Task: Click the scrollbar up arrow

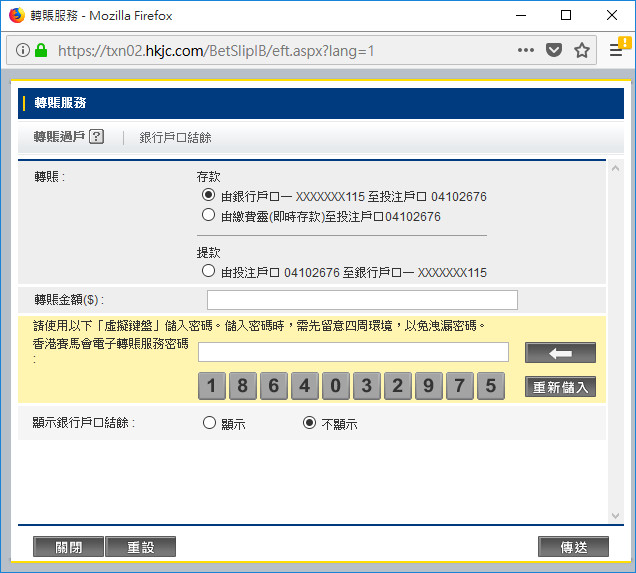Action: pos(615,168)
